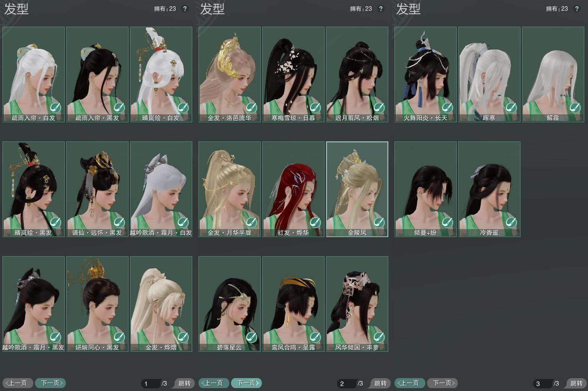Click the dye brush icon on 越吟歌酒·霜月·黑发
Image resolution: width=588 pixels, height=391 pixels.
[55, 337]
